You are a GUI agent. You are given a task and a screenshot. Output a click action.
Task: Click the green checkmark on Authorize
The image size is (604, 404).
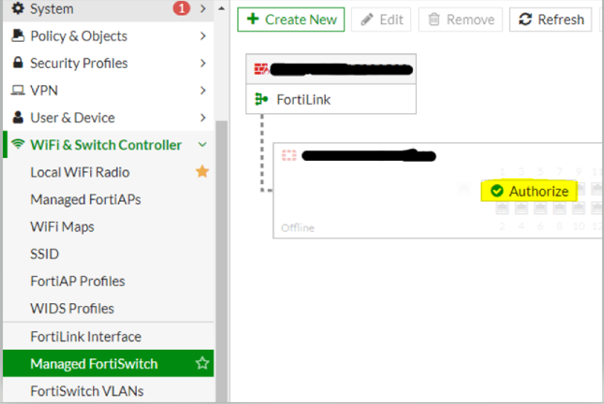(497, 191)
